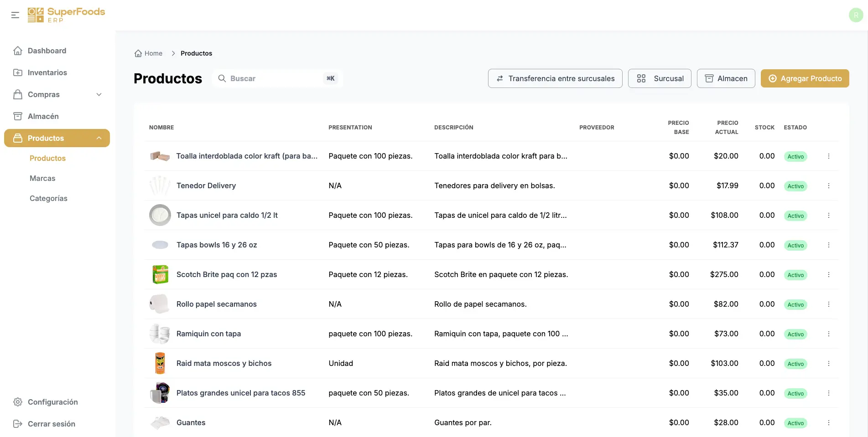Open Inventarios from the sidebar

[47, 72]
